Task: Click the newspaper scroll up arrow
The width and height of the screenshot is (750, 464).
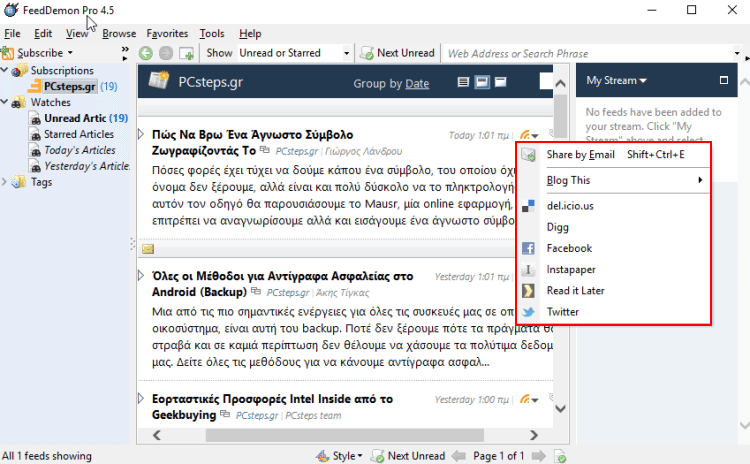Action: coord(561,83)
